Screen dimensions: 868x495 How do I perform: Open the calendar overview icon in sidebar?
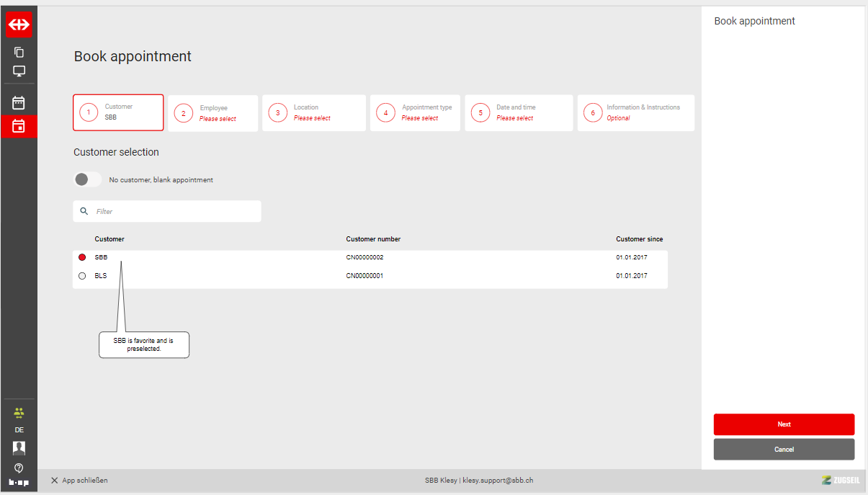click(x=19, y=103)
